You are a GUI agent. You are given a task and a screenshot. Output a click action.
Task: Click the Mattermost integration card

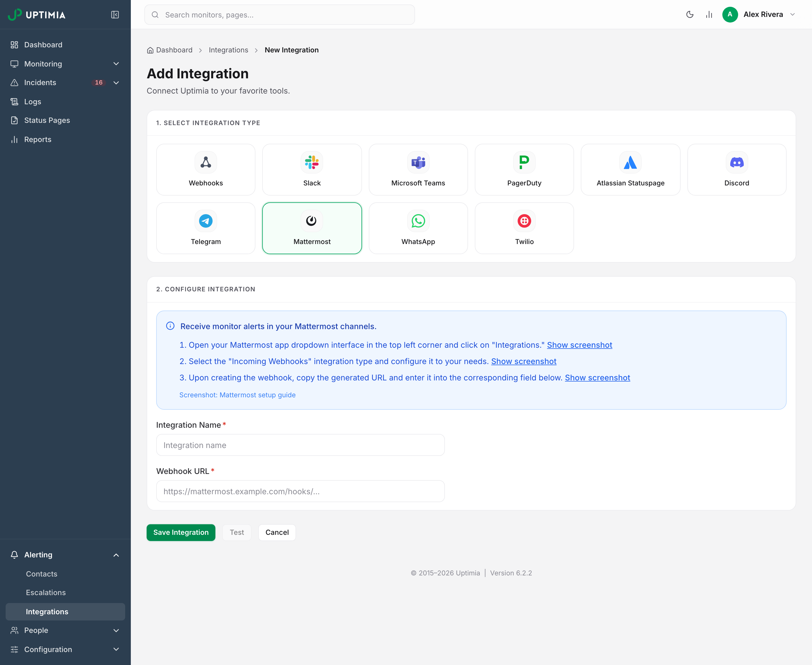[312, 228]
